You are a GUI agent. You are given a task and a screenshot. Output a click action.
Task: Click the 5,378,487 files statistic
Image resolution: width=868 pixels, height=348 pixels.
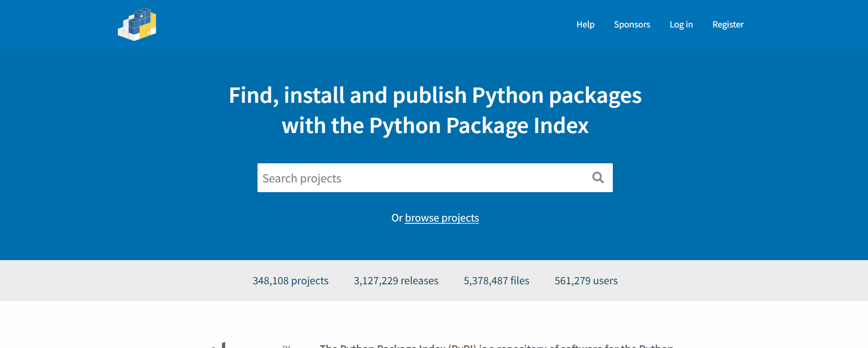(x=496, y=281)
